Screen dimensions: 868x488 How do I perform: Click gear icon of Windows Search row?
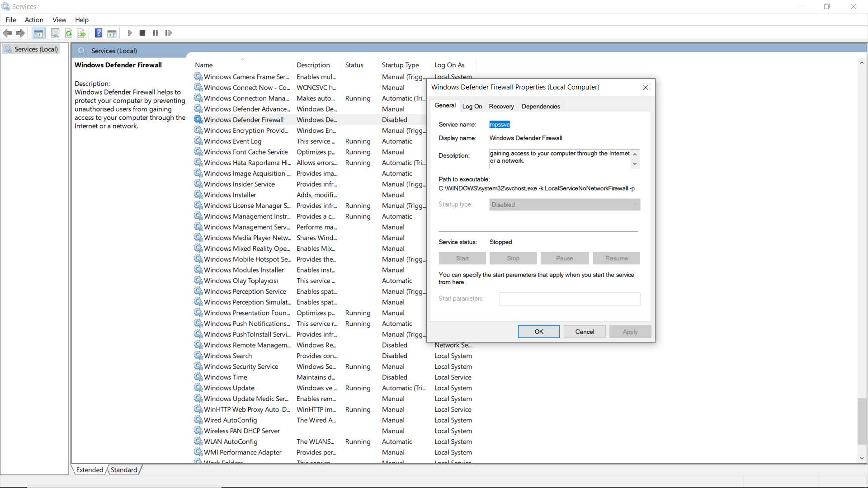(x=198, y=356)
